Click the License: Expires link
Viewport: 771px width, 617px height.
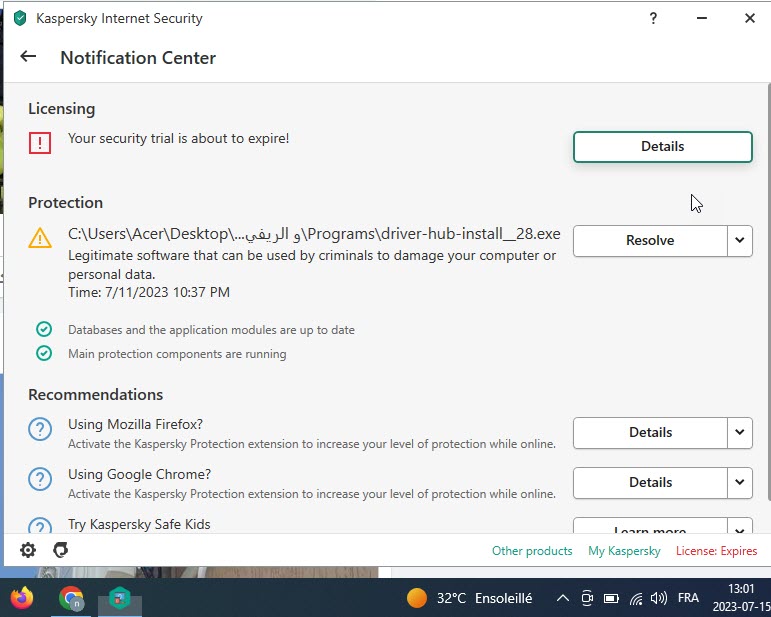(716, 551)
